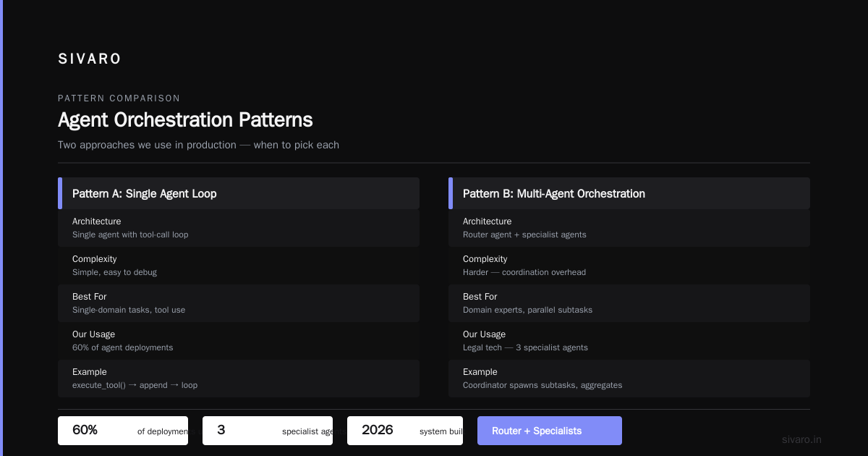Click the subtitle about two production approaches

(x=198, y=145)
